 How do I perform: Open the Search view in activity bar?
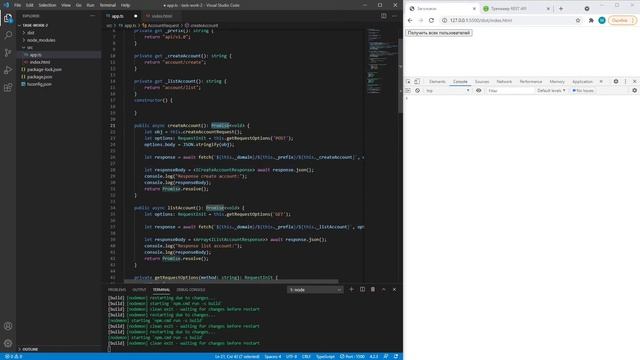click(x=8, y=35)
